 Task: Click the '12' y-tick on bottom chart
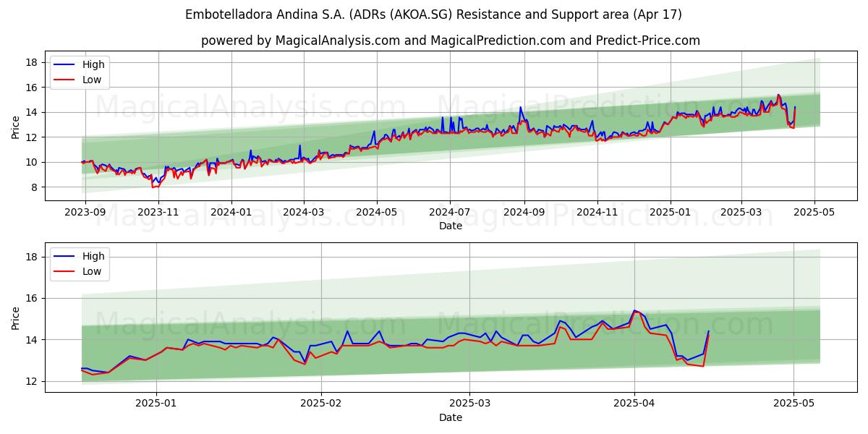[32, 381]
